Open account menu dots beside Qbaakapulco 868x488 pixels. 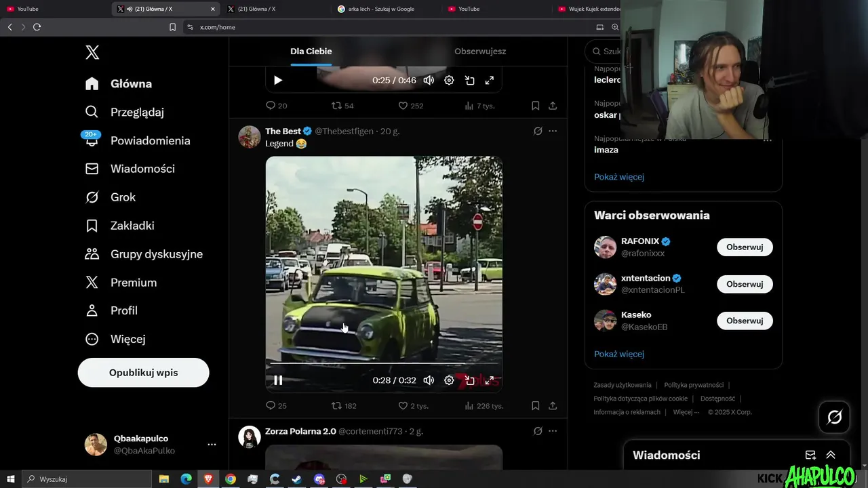coord(212,445)
